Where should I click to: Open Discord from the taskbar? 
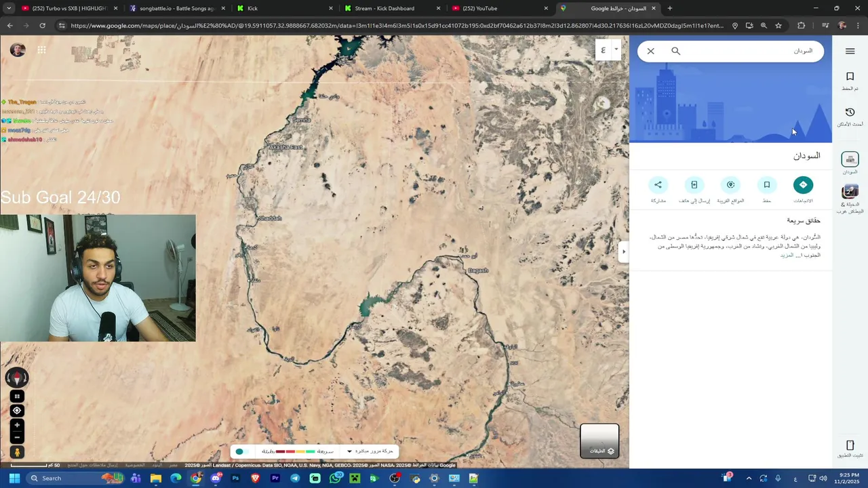tap(216, 479)
